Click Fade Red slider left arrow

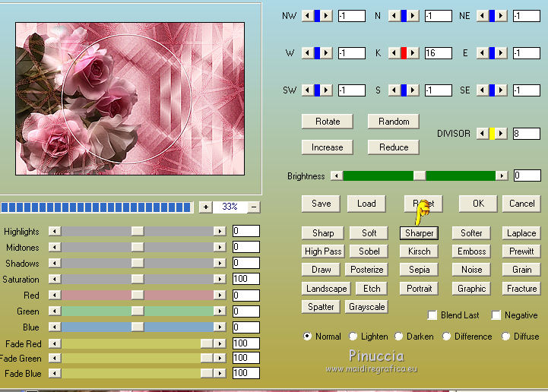[55, 343]
